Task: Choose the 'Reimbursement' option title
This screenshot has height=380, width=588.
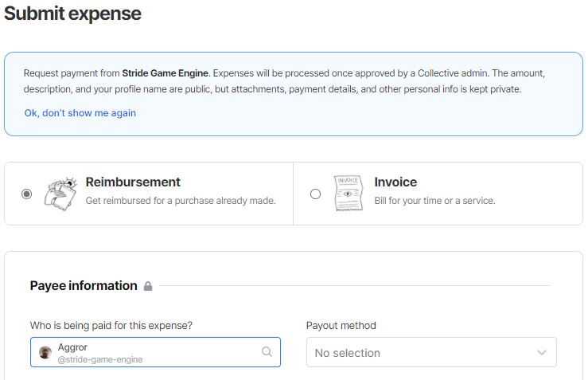Action: [133, 182]
